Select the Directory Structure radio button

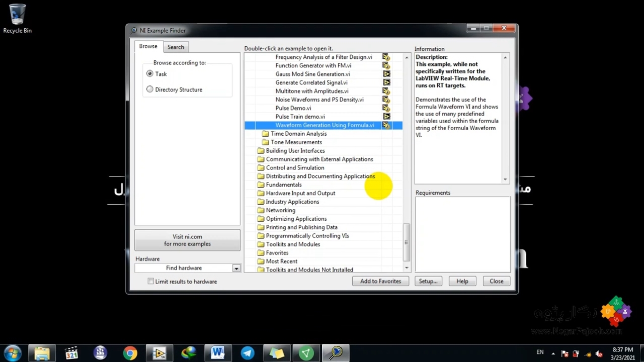[x=150, y=89]
